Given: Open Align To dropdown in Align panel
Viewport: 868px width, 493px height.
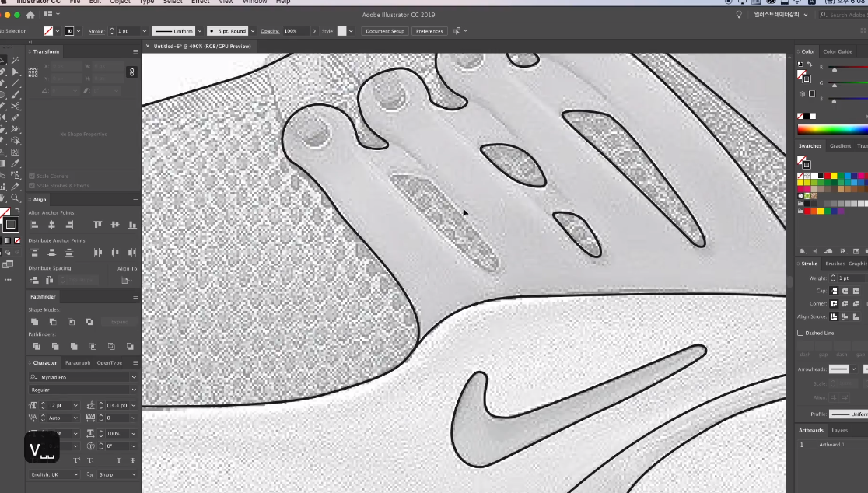Looking at the screenshot, I should (x=127, y=281).
